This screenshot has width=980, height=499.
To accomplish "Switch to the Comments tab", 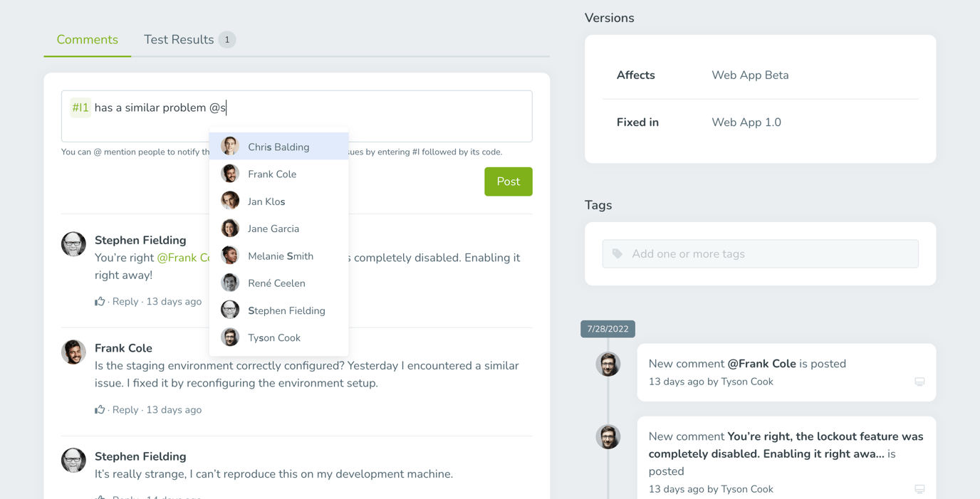I will [87, 39].
